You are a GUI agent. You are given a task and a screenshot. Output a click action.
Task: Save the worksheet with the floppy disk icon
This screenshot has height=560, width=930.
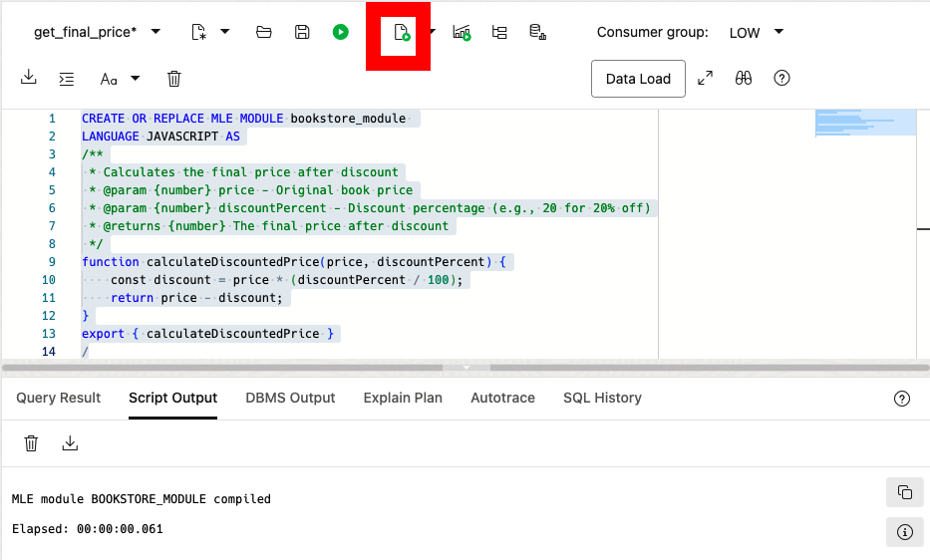tap(302, 32)
